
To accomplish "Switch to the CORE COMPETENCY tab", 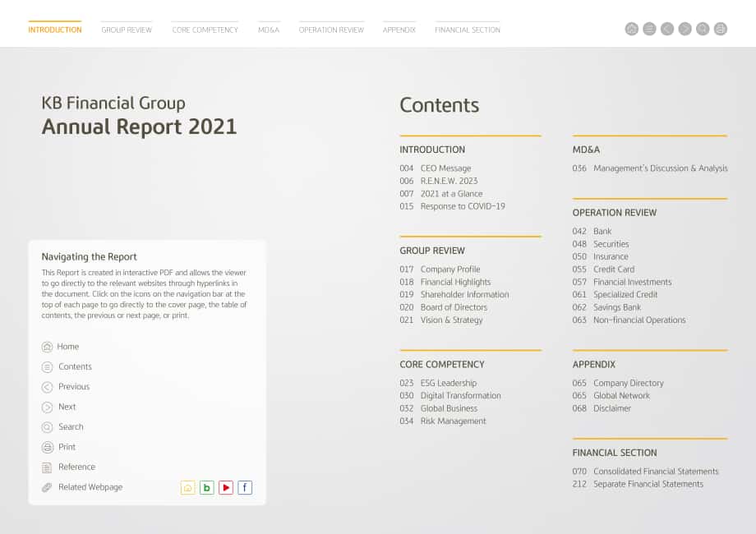I will (205, 30).
